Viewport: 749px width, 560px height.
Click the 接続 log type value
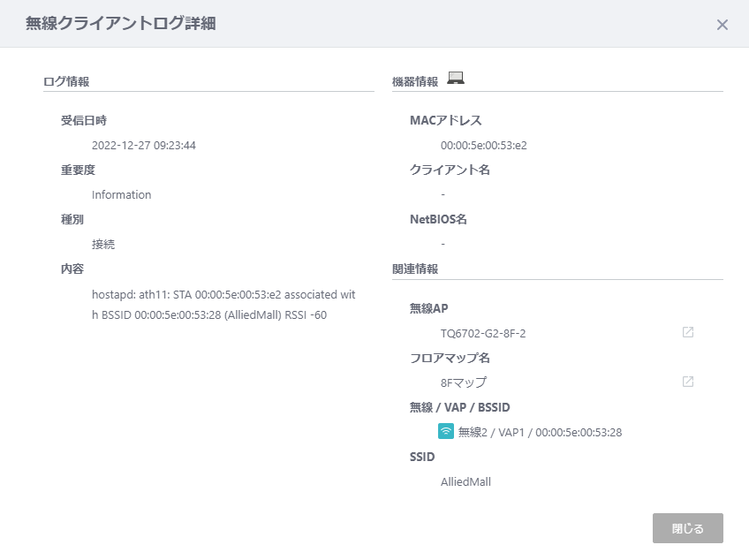tap(103, 244)
